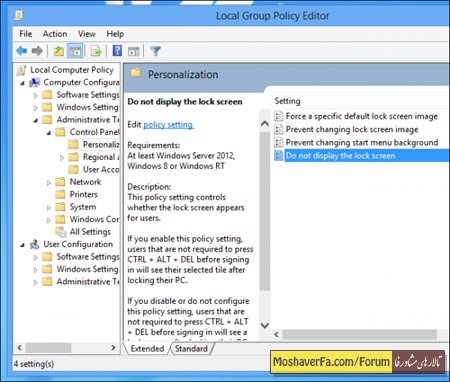Expand the Network folder node

click(49, 183)
